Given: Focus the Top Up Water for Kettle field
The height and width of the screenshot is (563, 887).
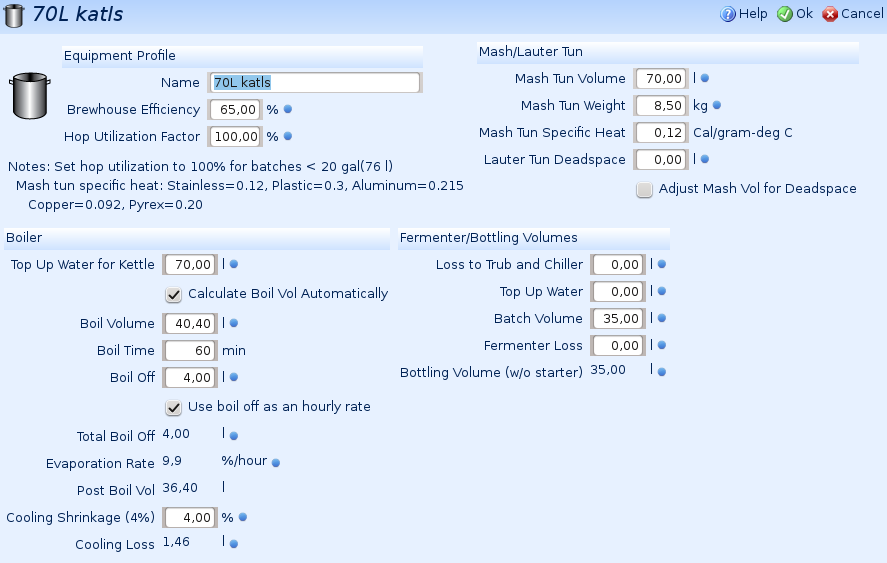Looking at the screenshot, I should [x=190, y=264].
